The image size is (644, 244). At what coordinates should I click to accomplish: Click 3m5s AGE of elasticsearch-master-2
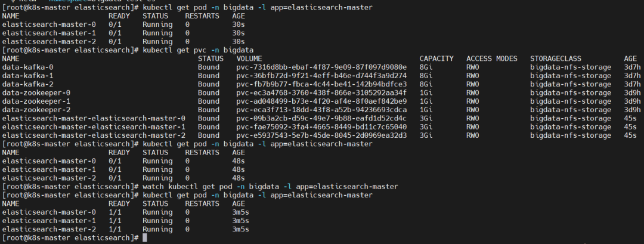(241, 229)
